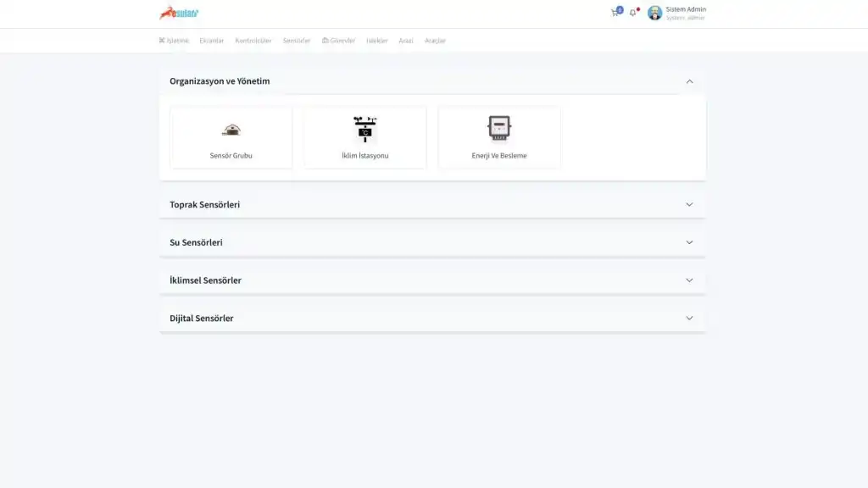Viewport: 868px width, 488px height.
Task: Open the Sensör Grubu barn icon
Action: click(231, 130)
